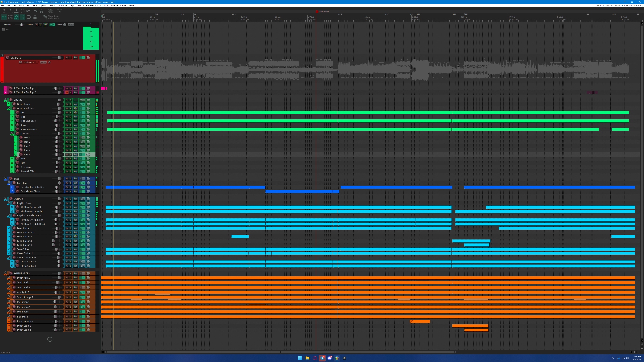This screenshot has width=644, height=362.
Task: Click add track plus circle icon
Action: (x=50, y=339)
